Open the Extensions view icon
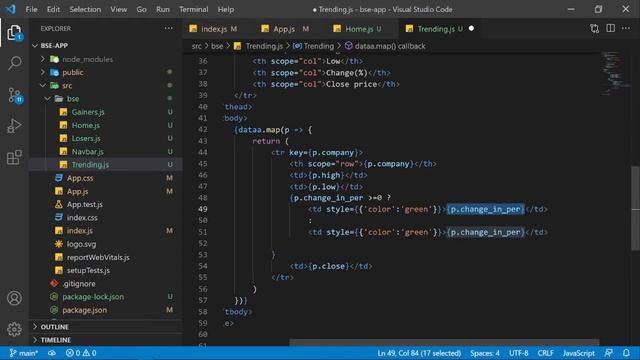The image size is (640, 360). [14, 157]
